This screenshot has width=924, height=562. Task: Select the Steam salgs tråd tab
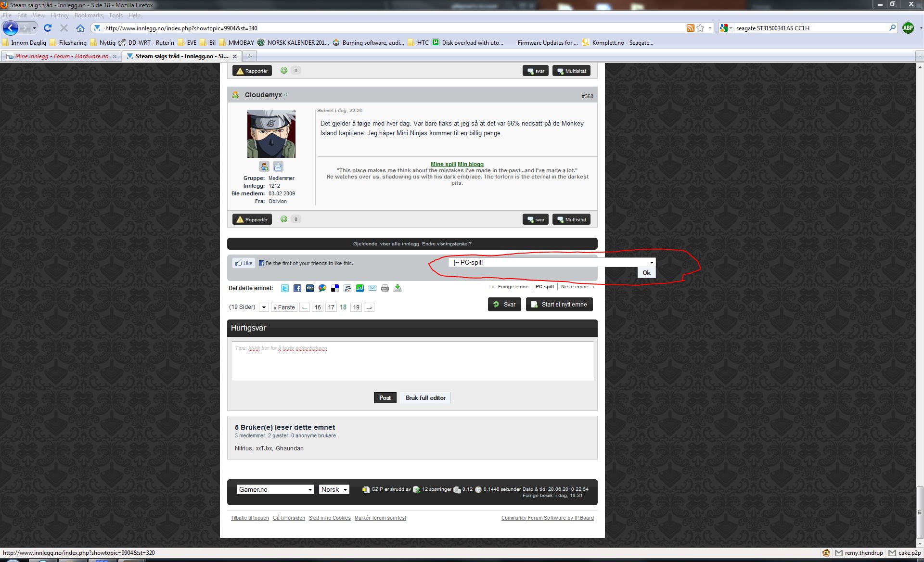tap(180, 56)
